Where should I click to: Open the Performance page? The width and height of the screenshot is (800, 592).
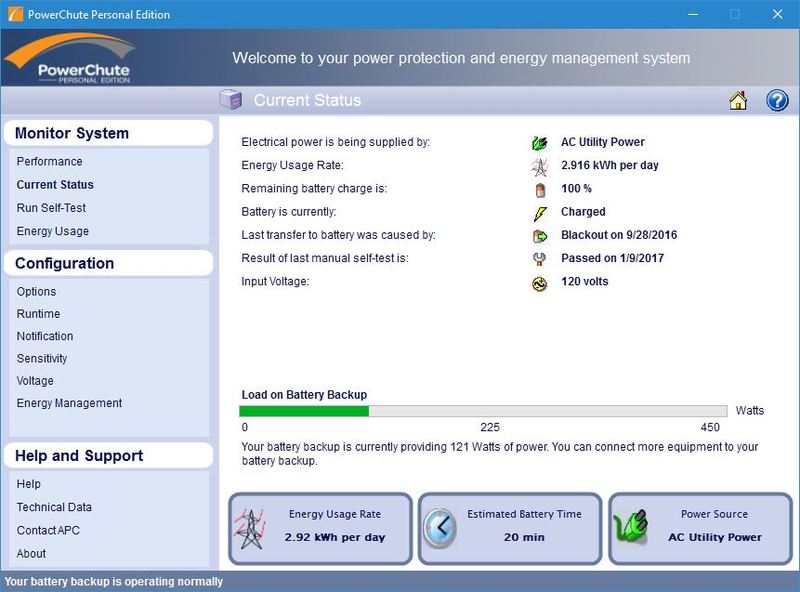(49, 162)
